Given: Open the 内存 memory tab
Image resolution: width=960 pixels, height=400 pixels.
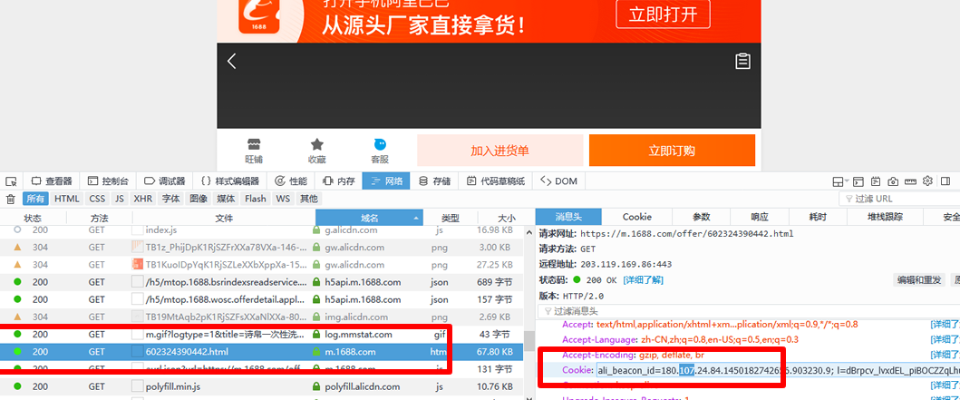Looking at the screenshot, I should [x=339, y=181].
